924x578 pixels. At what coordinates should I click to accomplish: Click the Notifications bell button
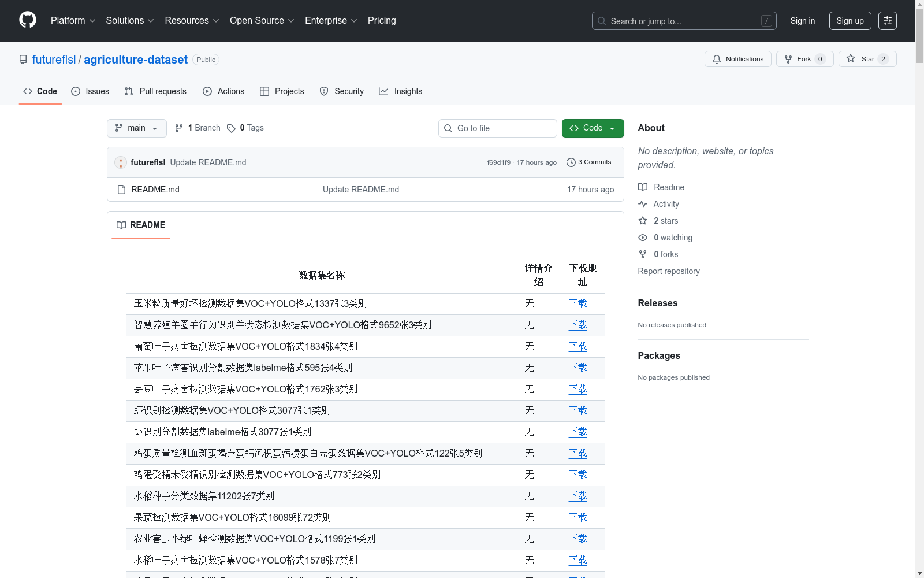pyautogui.click(x=737, y=59)
